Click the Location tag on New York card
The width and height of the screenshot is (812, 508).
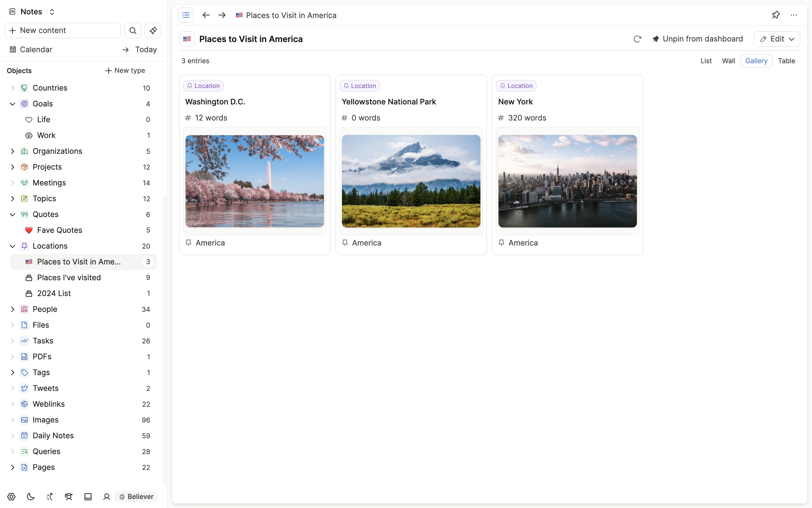[x=516, y=86]
